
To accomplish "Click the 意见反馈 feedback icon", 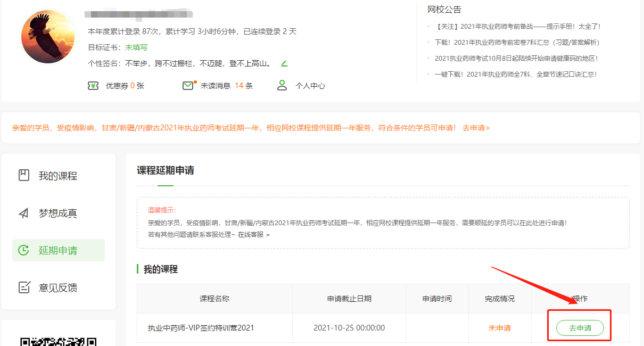I will click(x=24, y=287).
